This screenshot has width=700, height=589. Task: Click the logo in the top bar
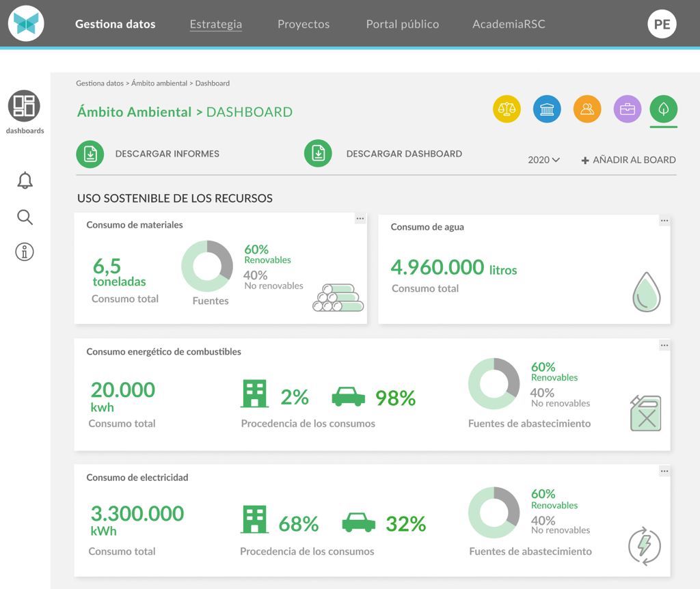26,23
